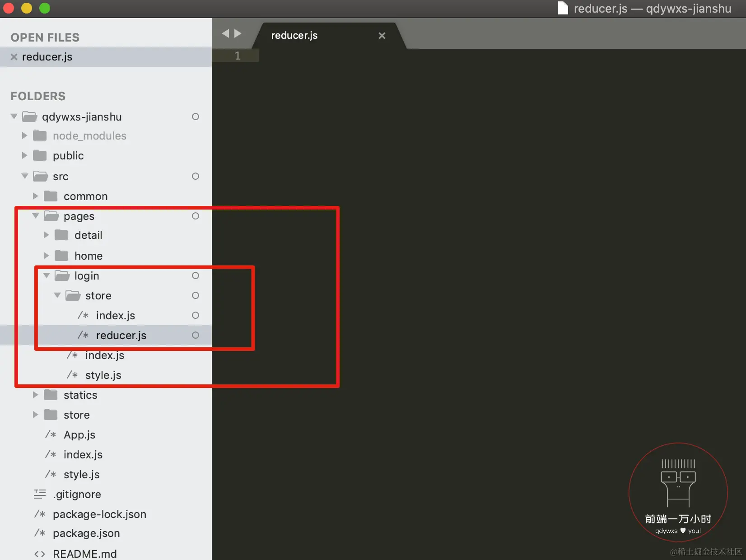Open the package-lock.json file
Image resolution: width=746 pixels, height=560 pixels.
click(99, 514)
